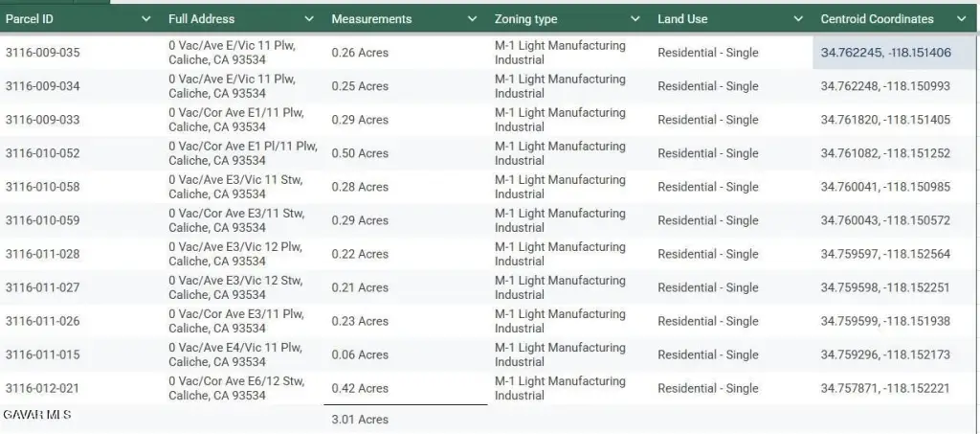Viewport: 980px width, 434px height.
Task: Select the 0.06 Acres measurement cell
Action: click(x=360, y=354)
